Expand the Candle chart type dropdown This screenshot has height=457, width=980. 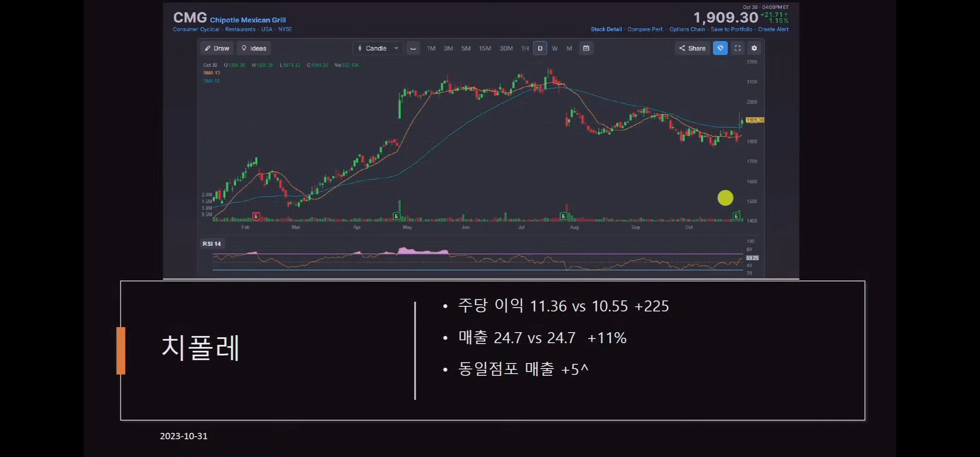click(378, 48)
